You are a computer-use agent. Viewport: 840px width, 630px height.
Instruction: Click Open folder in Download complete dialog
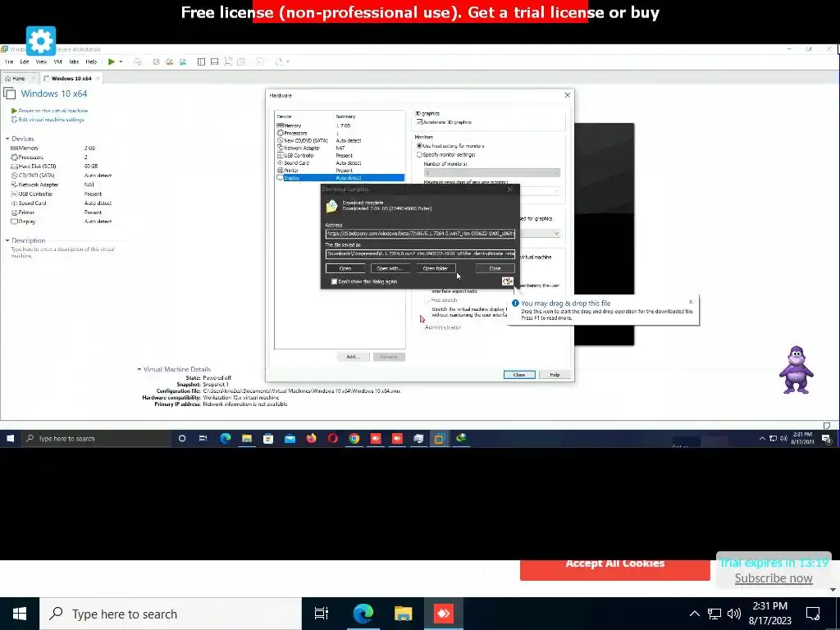[436, 268]
